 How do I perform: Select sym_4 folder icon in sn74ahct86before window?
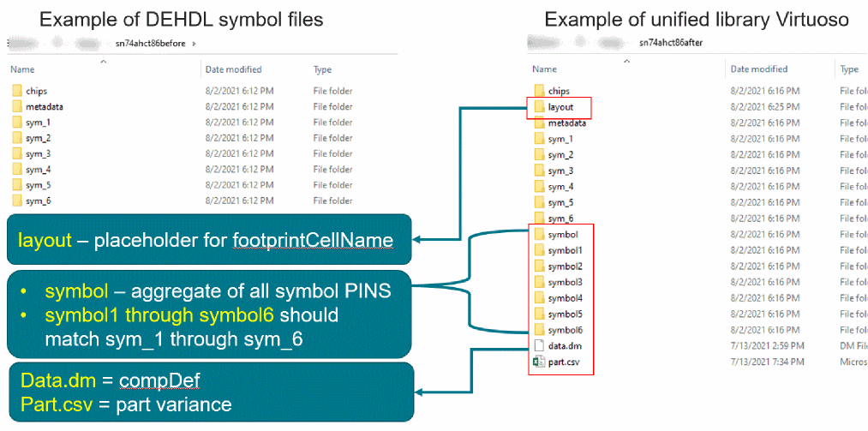coord(16,170)
